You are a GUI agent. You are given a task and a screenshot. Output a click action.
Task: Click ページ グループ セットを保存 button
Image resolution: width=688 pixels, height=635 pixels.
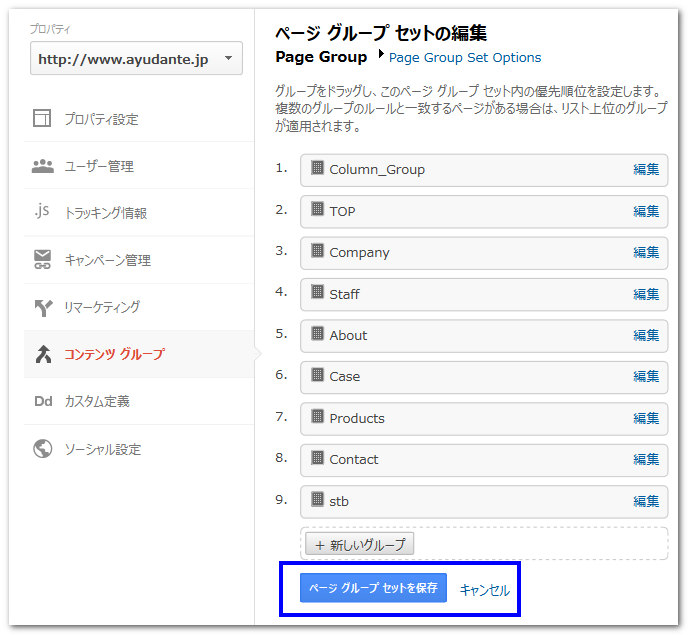pyautogui.click(x=373, y=588)
